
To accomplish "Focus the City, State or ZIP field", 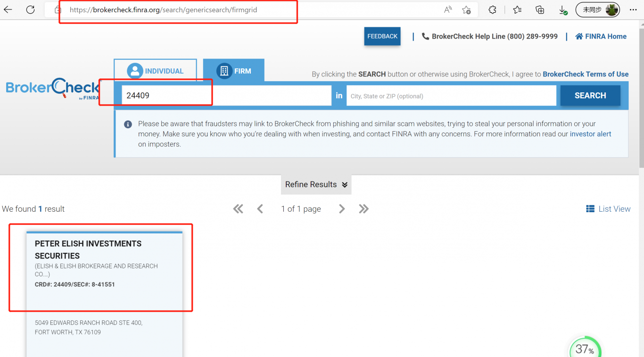I will coord(451,96).
